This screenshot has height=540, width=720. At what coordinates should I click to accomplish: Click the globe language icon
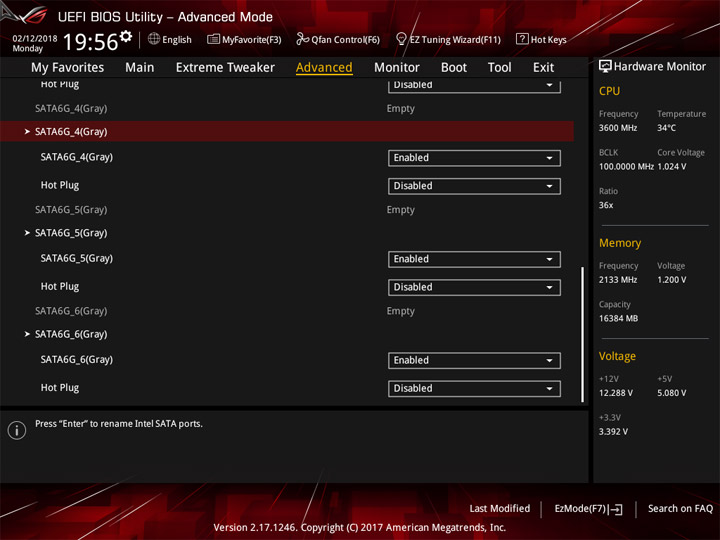point(154,39)
